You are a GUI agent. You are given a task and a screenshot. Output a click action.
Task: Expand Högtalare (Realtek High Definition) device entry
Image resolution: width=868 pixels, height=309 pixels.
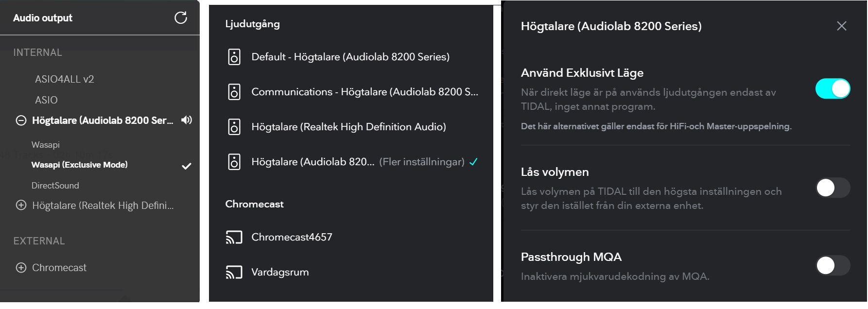tap(20, 205)
